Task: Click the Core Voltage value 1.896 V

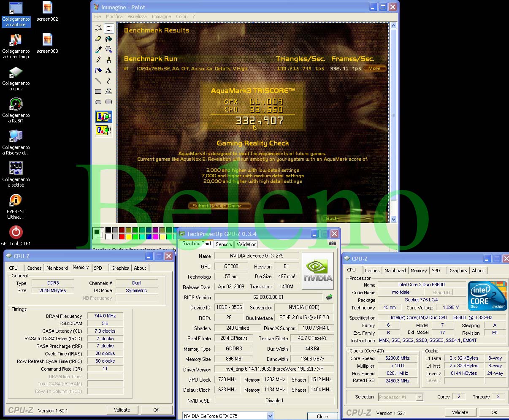Action: point(451,307)
